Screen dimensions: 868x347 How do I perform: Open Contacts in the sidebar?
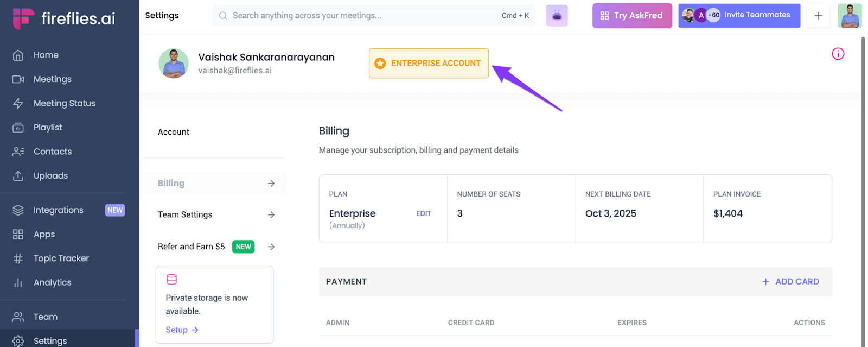52,152
